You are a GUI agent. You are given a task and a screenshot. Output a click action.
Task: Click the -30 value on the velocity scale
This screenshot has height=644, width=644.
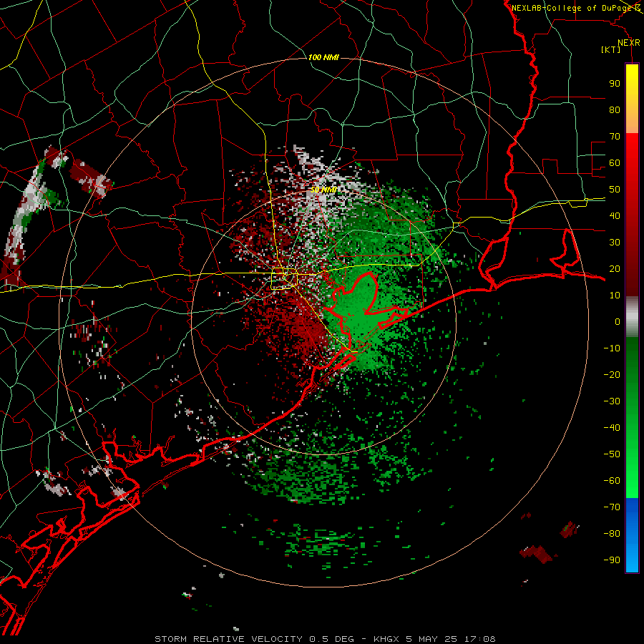point(612,401)
